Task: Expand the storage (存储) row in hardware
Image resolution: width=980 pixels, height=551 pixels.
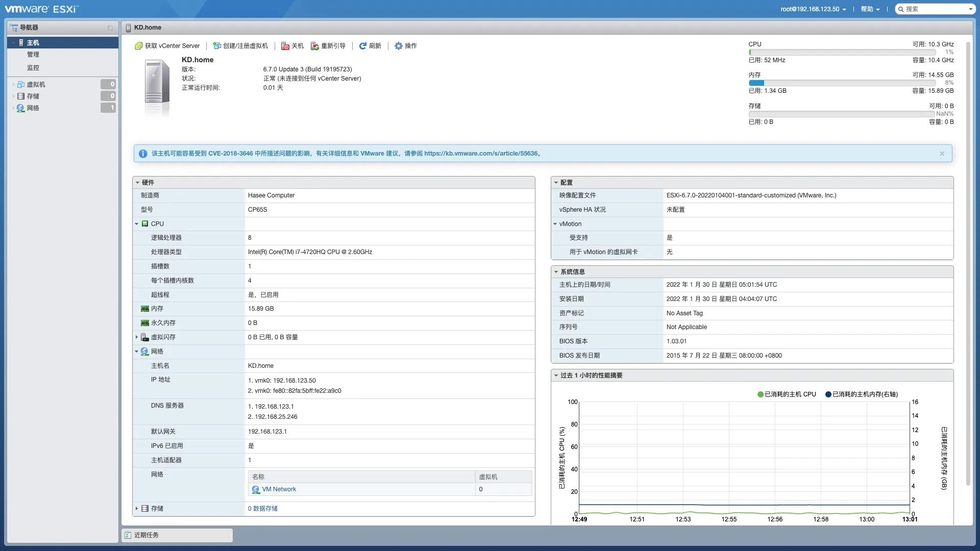Action: (137, 509)
